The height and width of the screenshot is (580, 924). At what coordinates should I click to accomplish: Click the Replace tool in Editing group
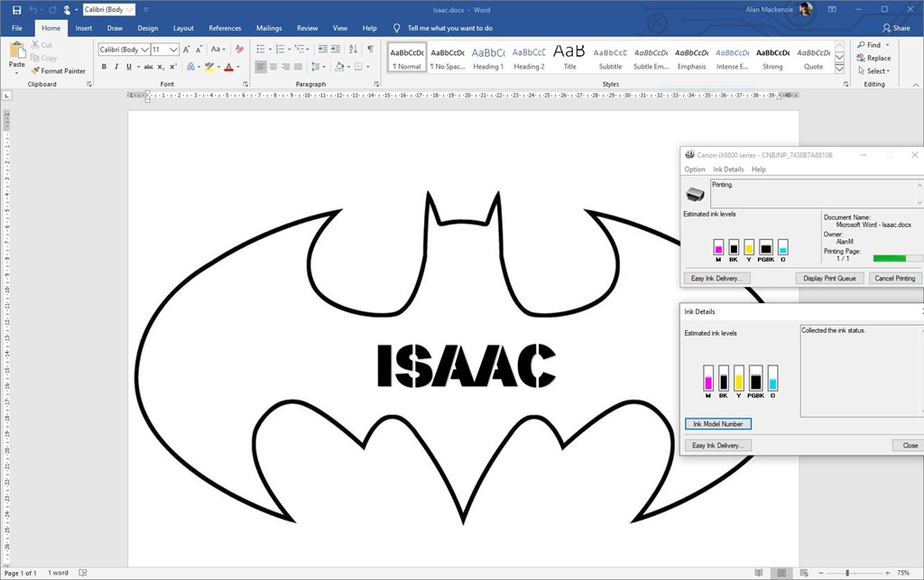(x=873, y=58)
